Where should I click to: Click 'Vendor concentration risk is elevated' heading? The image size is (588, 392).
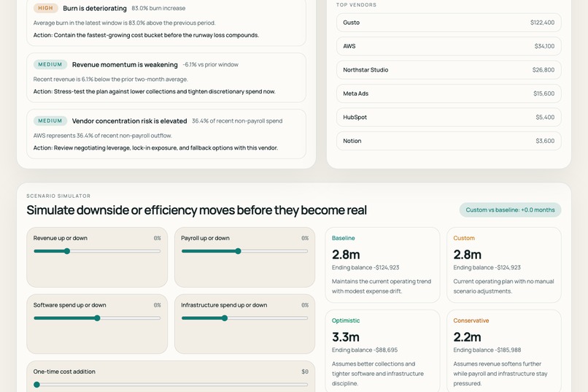point(129,120)
